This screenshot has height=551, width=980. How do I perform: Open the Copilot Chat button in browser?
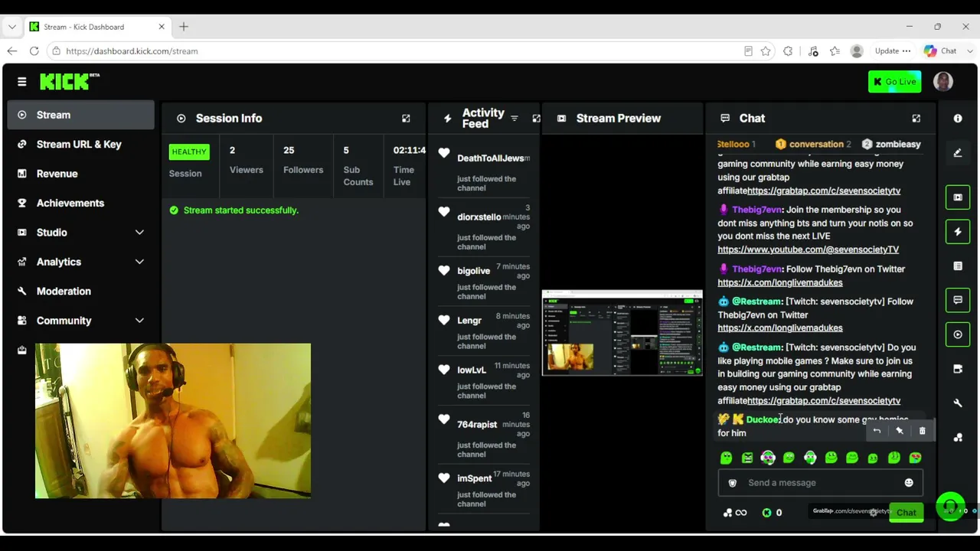coord(940,51)
